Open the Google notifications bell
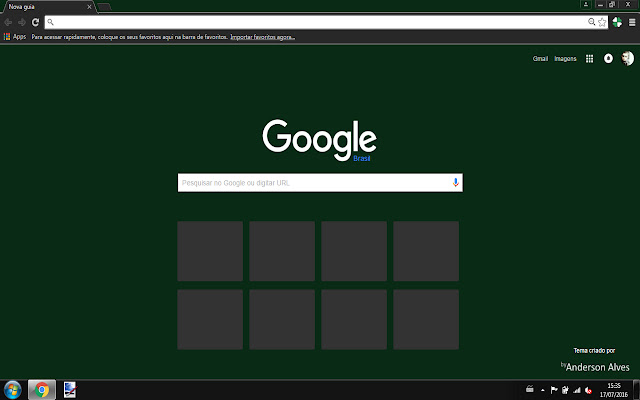The height and width of the screenshot is (400, 640). (608, 59)
